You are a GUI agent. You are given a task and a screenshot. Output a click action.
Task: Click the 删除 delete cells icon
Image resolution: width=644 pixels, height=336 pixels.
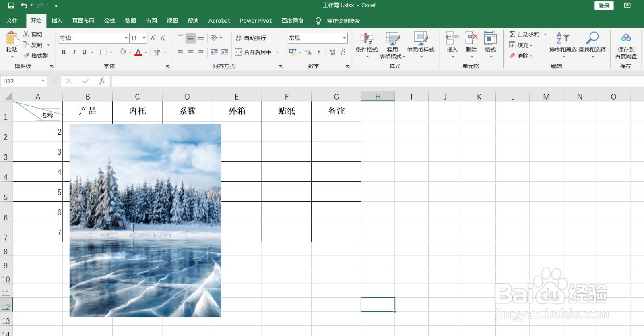coord(471,39)
